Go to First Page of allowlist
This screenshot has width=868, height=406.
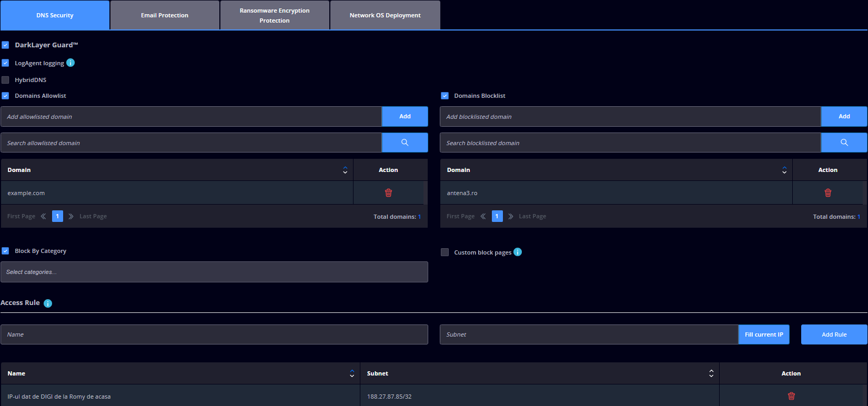coord(21,216)
